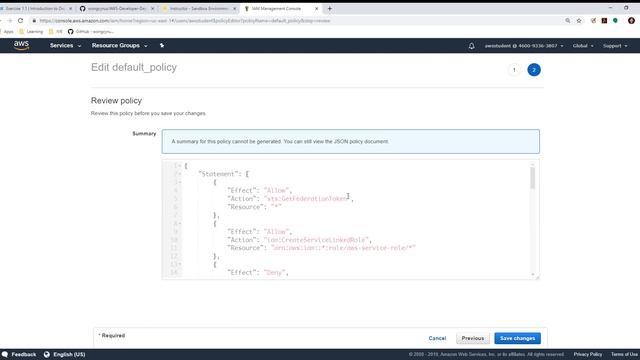Open the Chrome profile avatar

coord(631,20)
